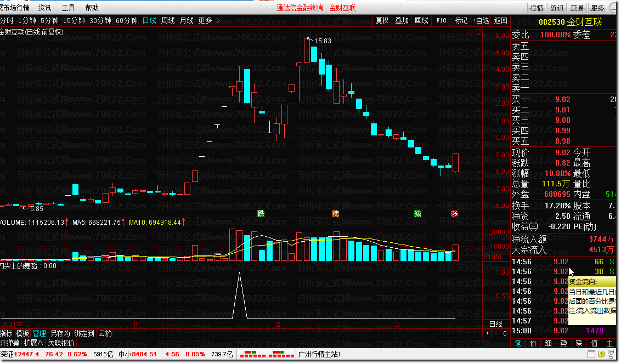Open F10 company information
This screenshot has height=364, width=621.
coord(441,21)
